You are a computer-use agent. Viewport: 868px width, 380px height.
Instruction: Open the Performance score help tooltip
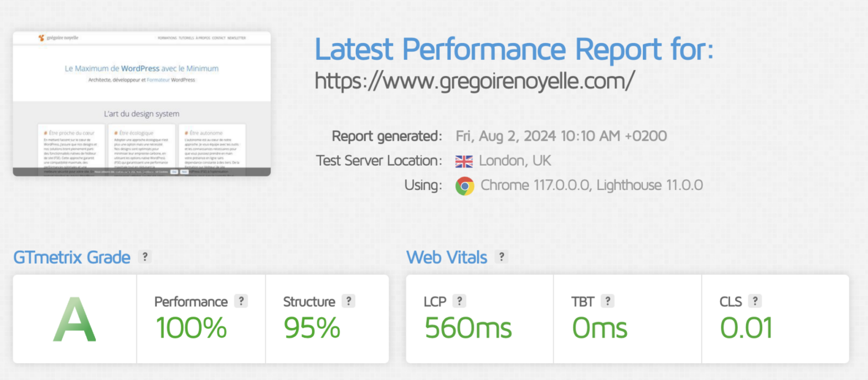pos(241,301)
